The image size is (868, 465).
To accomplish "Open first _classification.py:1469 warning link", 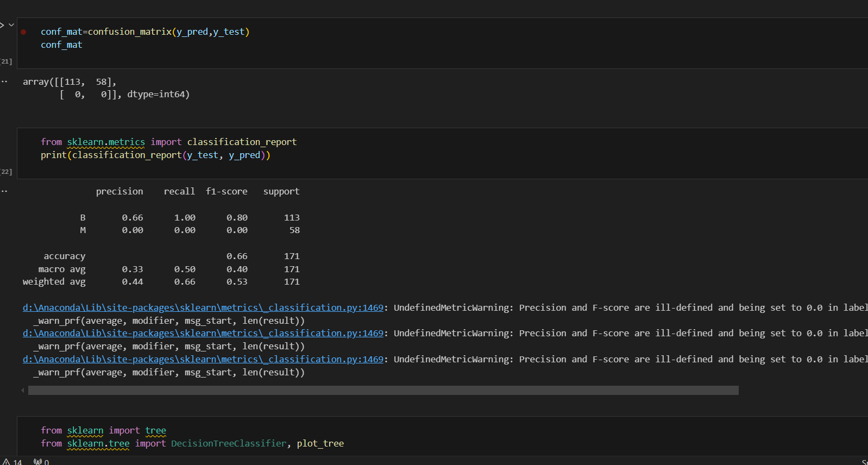I will click(203, 307).
